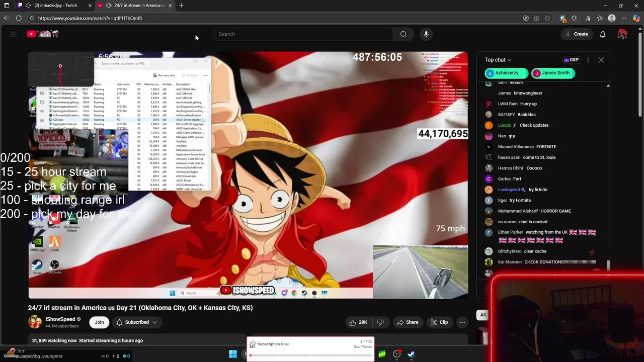Go to the YouTube home logo
The width and height of the screenshot is (644, 362).
point(43,34)
